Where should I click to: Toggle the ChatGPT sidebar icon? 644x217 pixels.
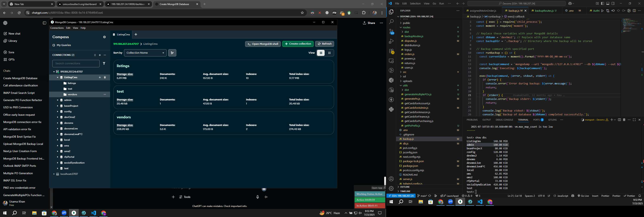click(x=44, y=23)
